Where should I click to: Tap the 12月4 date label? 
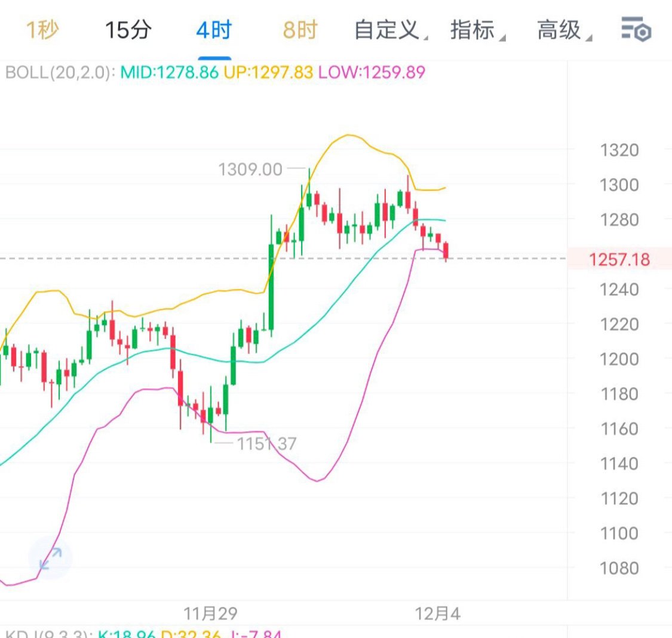(x=438, y=614)
